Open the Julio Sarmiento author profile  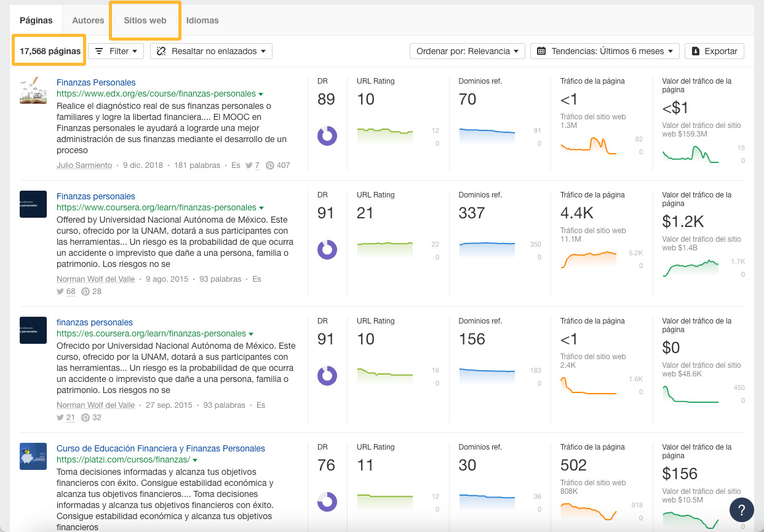tap(84, 165)
